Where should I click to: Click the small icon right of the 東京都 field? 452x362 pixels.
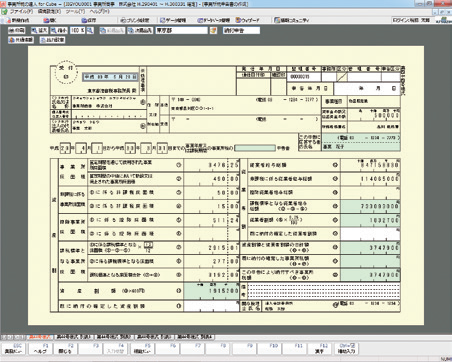(x=213, y=30)
